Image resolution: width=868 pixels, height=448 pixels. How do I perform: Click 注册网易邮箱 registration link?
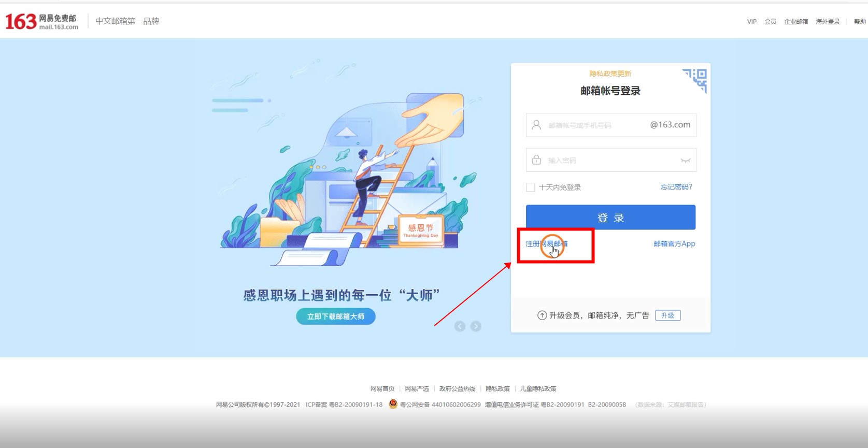[546, 244]
